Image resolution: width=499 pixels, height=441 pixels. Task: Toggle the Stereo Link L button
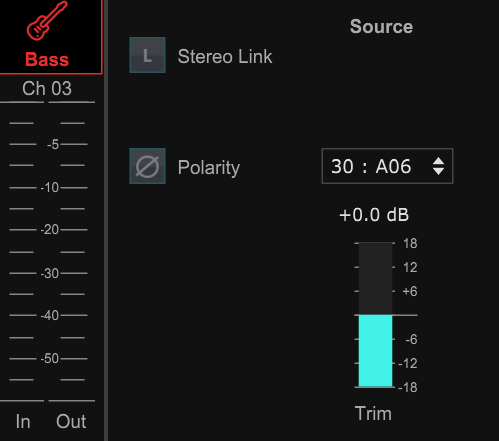point(147,55)
